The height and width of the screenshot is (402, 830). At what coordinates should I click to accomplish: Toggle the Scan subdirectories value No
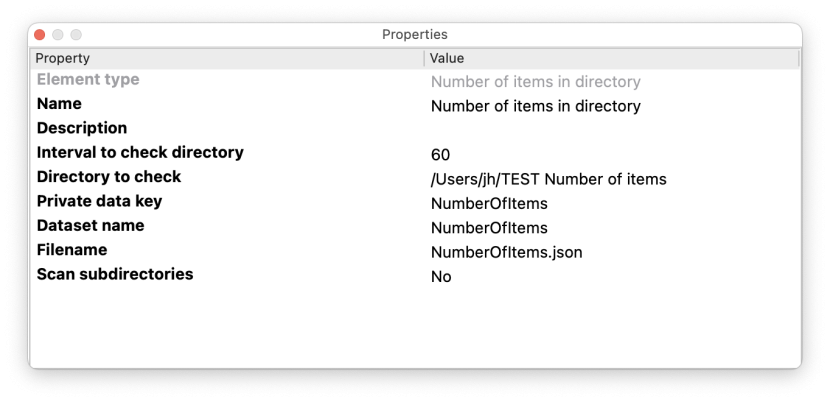[x=441, y=277]
